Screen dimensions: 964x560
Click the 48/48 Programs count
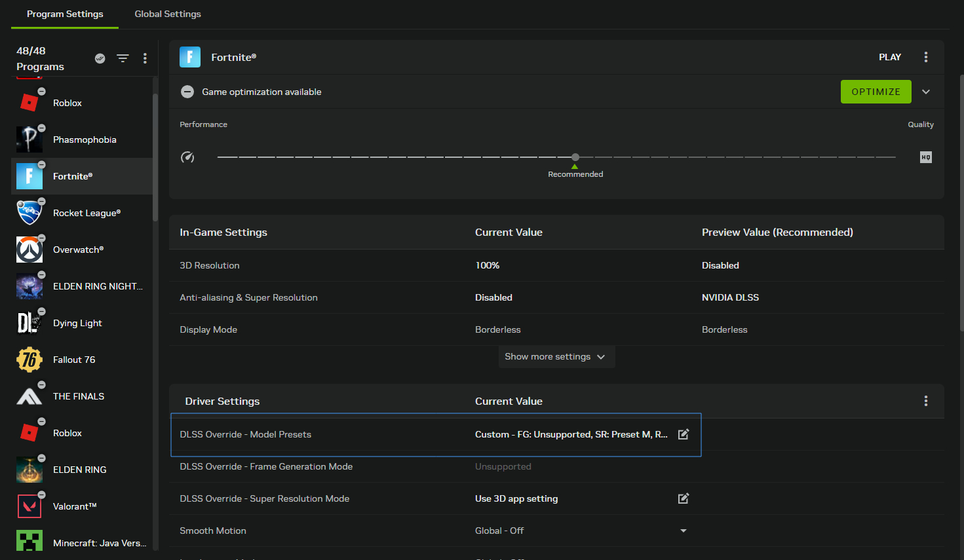pyautogui.click(x=40, y=58)
